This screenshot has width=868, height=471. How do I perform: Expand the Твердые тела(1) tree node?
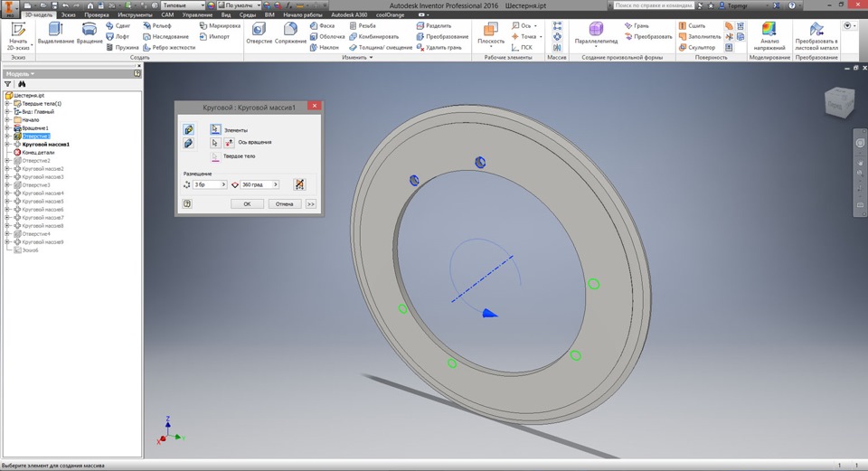click(7, 104)
